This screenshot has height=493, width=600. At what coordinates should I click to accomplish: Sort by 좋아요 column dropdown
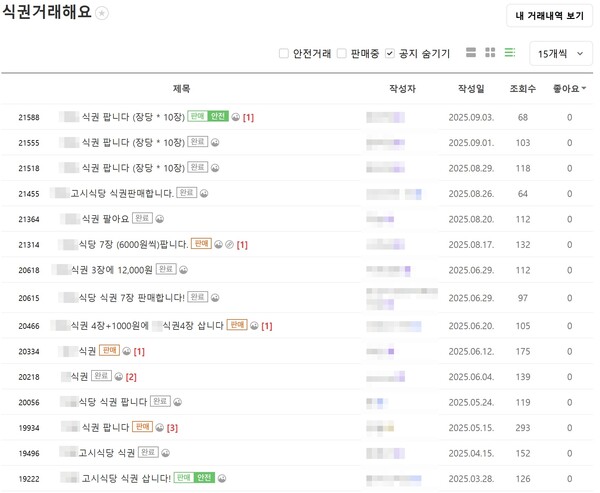(569, 89)
